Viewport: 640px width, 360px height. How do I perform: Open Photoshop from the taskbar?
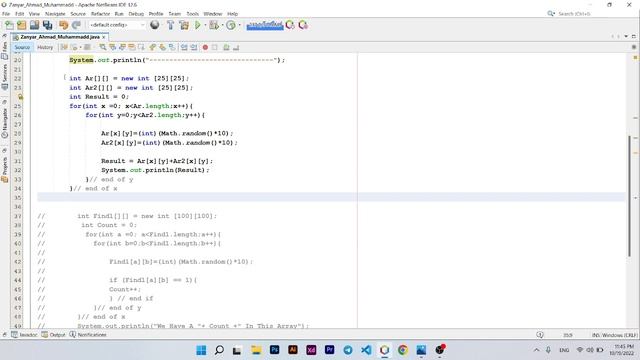275,350
